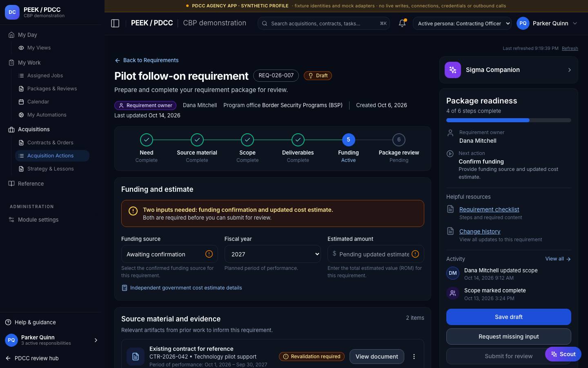Click the Refresh link
This screenshot has height=368, width=588.
570,48
